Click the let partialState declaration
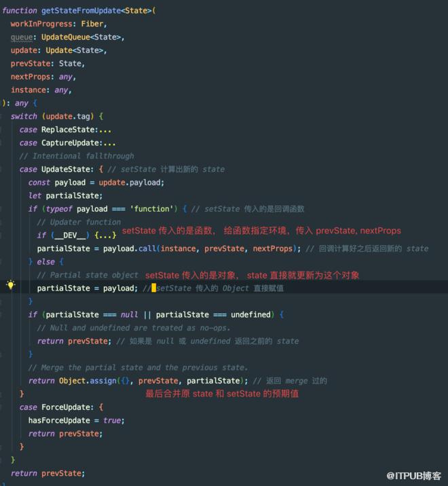448x486 pixels. point(65,195)
